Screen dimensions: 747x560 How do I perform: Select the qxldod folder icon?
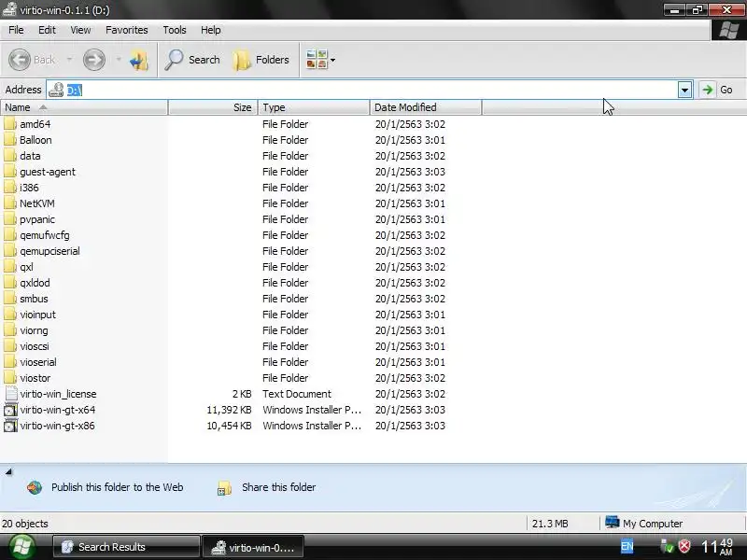coord(10,283)
